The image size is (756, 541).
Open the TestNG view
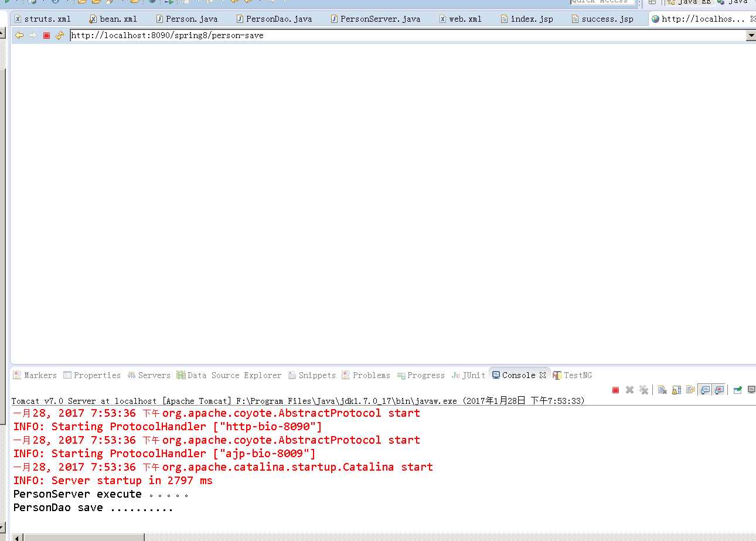573,375
